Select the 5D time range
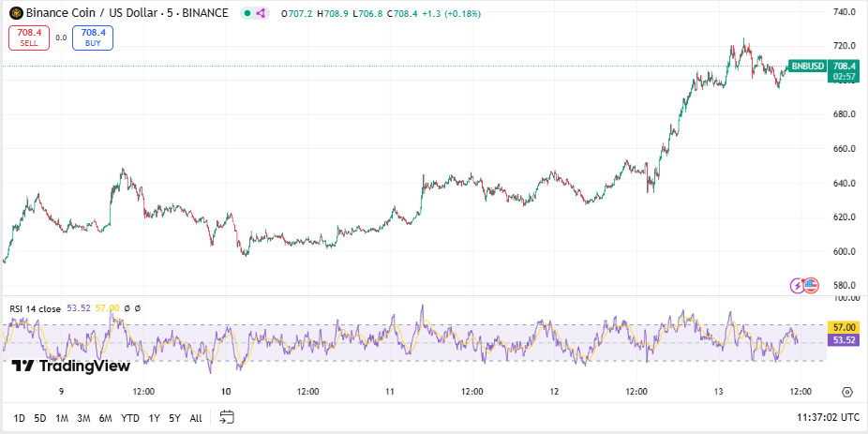The height and width of the screenshot is (434, 868). pyautogui.click(x=39, y=418)
